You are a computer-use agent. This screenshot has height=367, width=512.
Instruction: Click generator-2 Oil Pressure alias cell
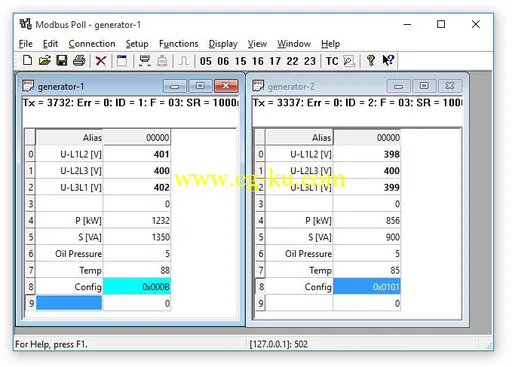(x=299, y=254)
